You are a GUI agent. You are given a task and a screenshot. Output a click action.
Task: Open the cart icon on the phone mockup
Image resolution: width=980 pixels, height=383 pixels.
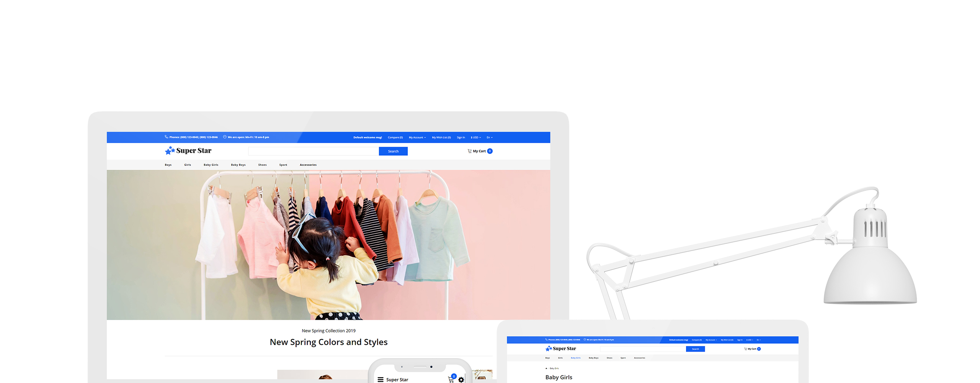tap(451, 380)
